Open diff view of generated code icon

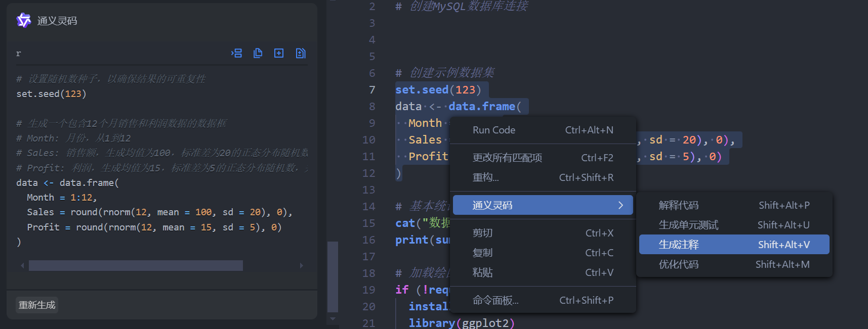point(301,53)
